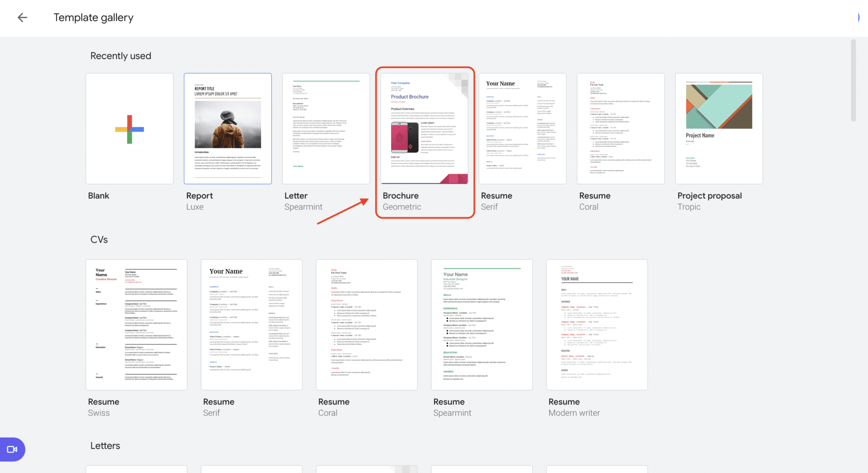Image resolution: width=868 pixels, height=473 pixels.
Task: Open the Resume Coral template under Recently used
Action: click(x=620, y=128)
